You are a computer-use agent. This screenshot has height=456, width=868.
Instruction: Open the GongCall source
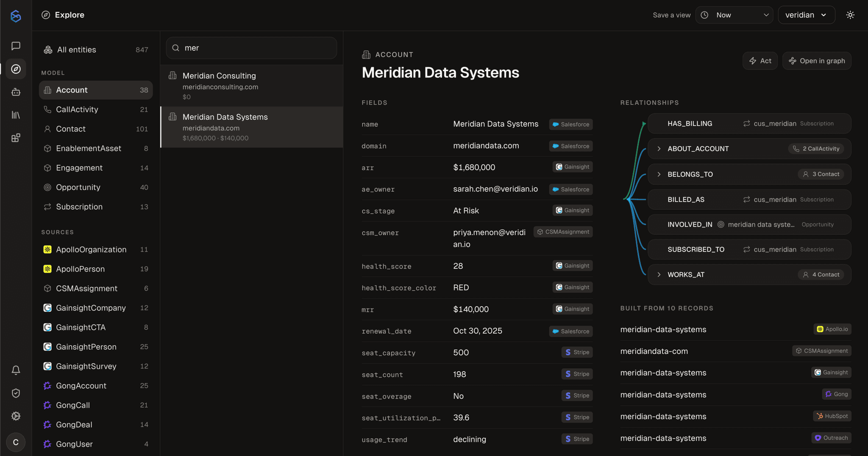coord(96,406)
